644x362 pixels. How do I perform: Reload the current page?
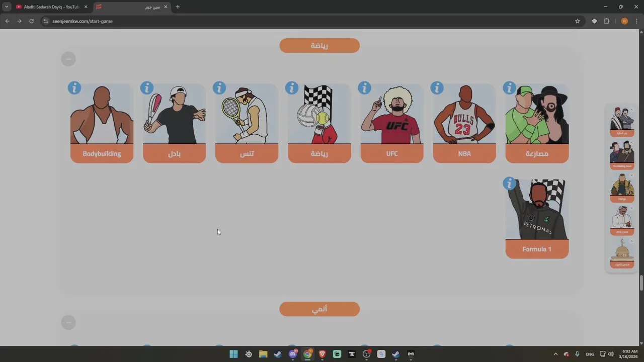(x=31, y=21)
